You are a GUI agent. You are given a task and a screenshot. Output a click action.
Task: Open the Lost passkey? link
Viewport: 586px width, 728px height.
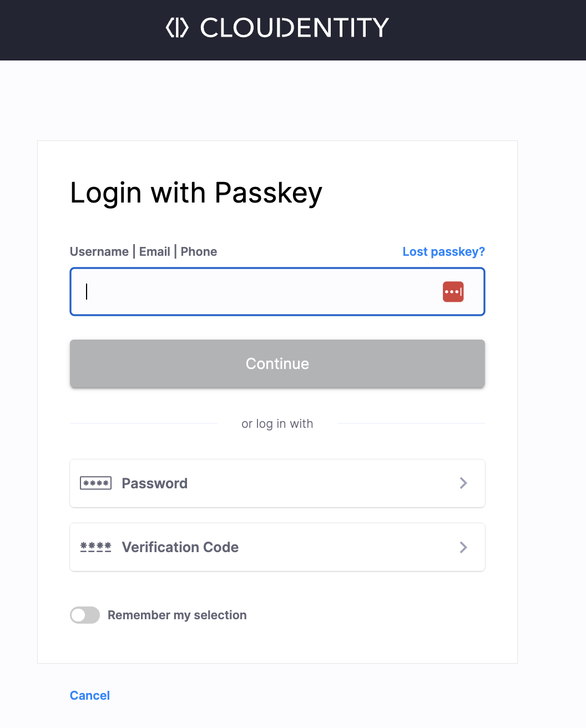443,252
